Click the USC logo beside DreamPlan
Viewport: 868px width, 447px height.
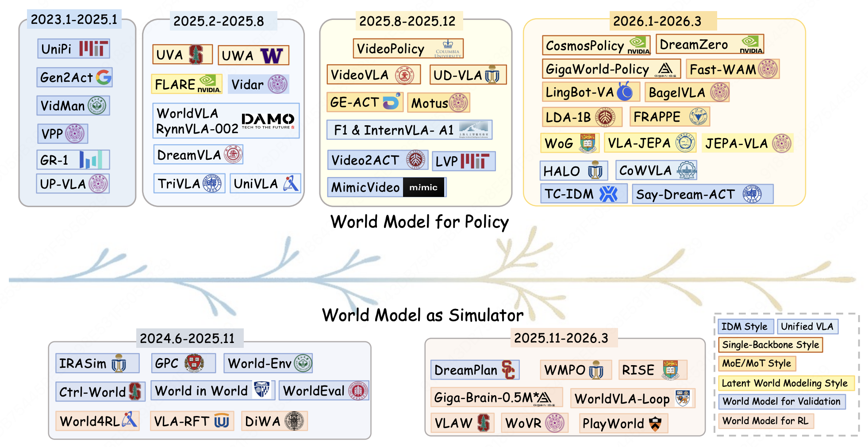tap(508, 370)
